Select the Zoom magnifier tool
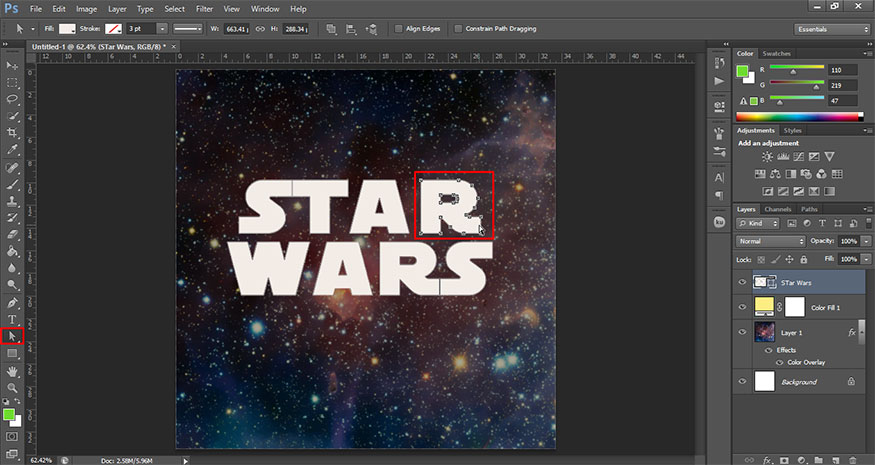Screen dimensions: 875x465 coord(12,387)
